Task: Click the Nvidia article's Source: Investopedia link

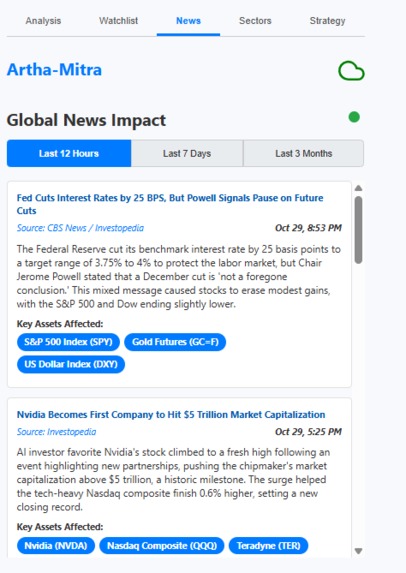Action: (x=56, y=432)
